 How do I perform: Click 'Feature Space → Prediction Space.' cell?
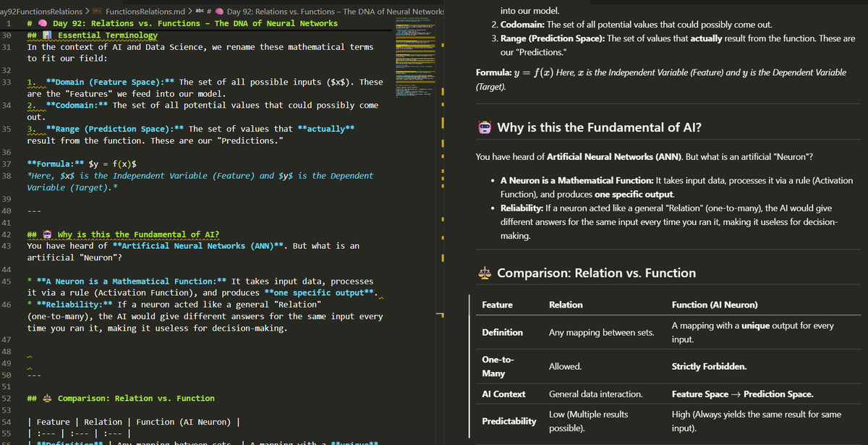742,394
